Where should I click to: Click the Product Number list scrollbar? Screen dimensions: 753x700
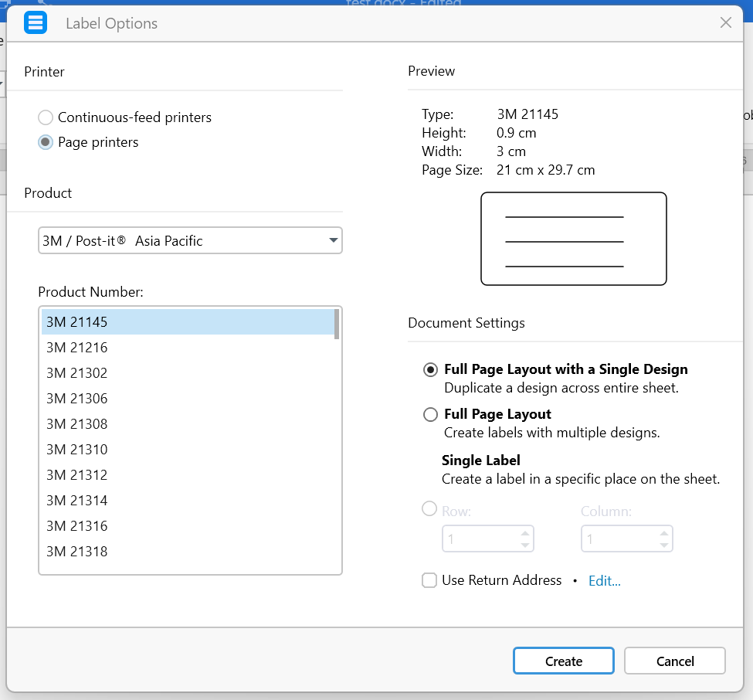point(337,325)
